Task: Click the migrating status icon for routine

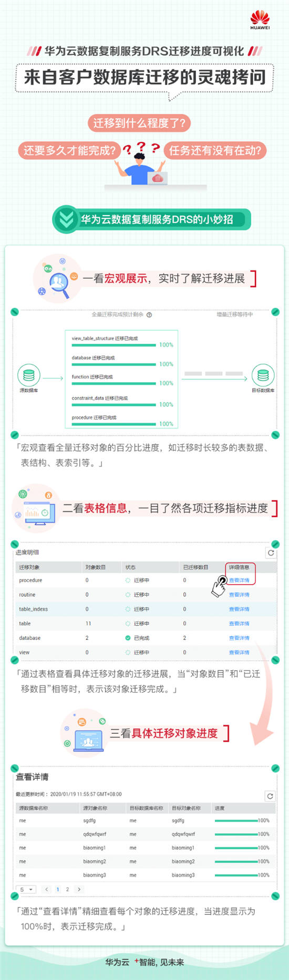Action: click(x=128, y=595)
